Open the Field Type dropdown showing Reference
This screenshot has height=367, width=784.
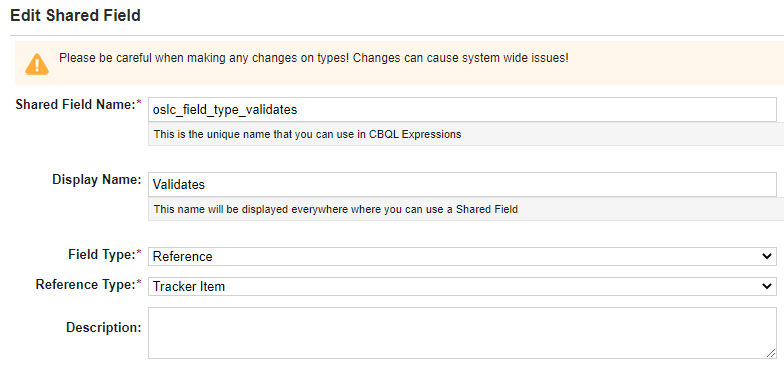[462, 256]
